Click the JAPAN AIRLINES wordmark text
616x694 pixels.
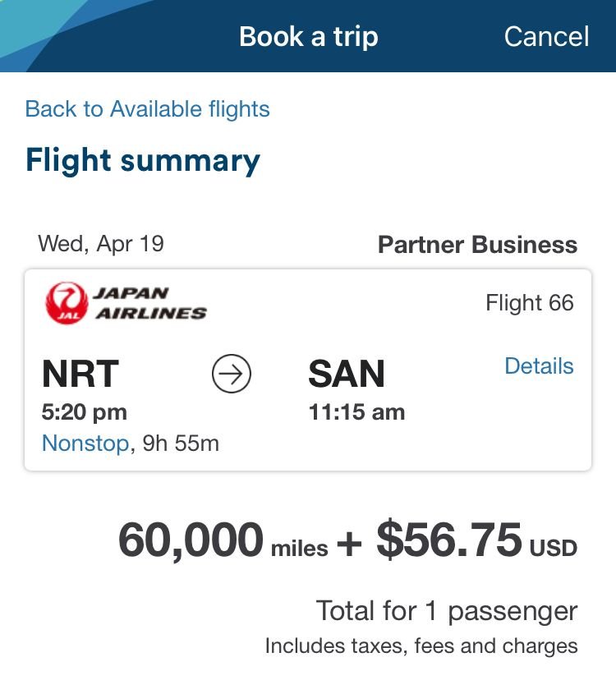click(x=151, y=302)
